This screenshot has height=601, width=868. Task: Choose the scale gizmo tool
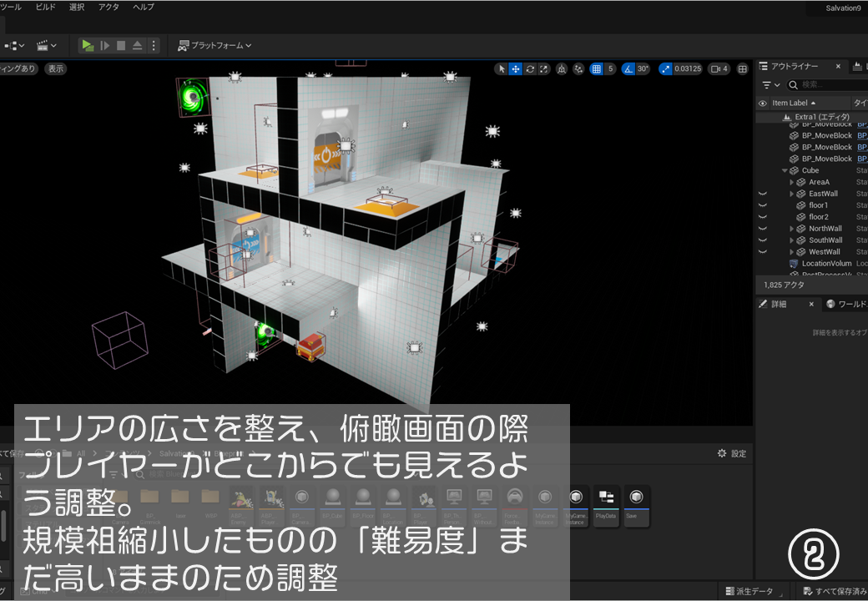543,69
